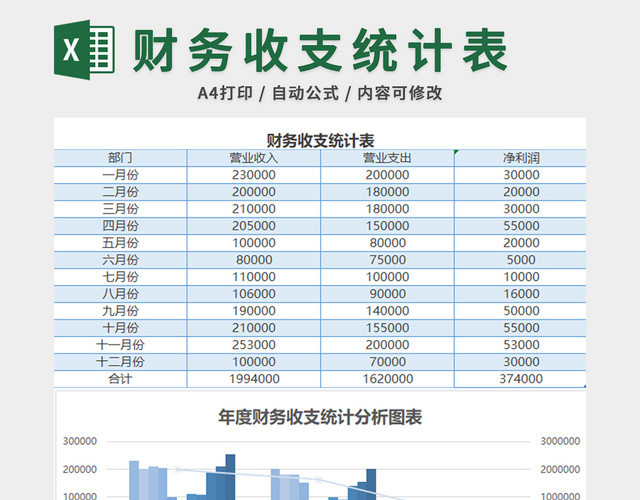Click the 150000 expense cell for 四月份
Image resolution: width=640 pixels, height=500 pixels.
(387, 226)
